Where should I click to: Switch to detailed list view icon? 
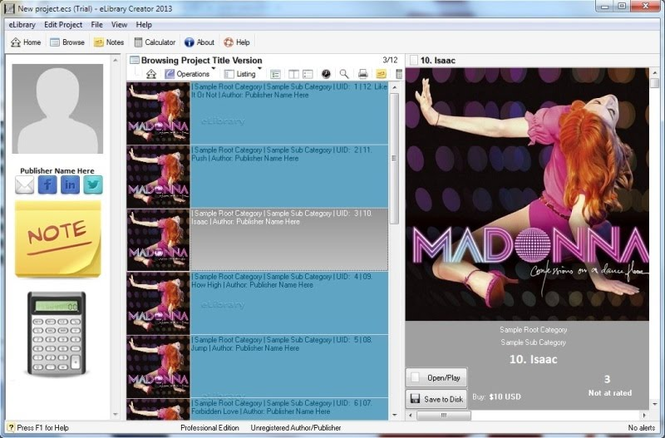click(275, 74)
